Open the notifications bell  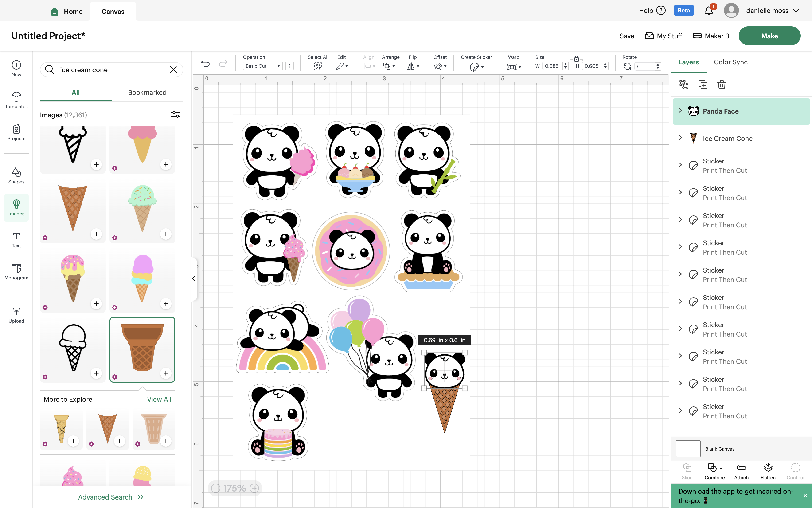[709, 10]
